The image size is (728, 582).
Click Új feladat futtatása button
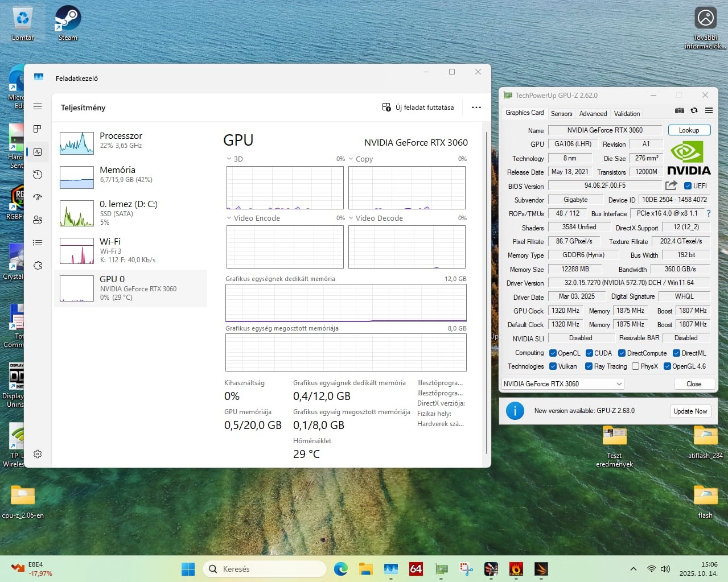point(418,107)
